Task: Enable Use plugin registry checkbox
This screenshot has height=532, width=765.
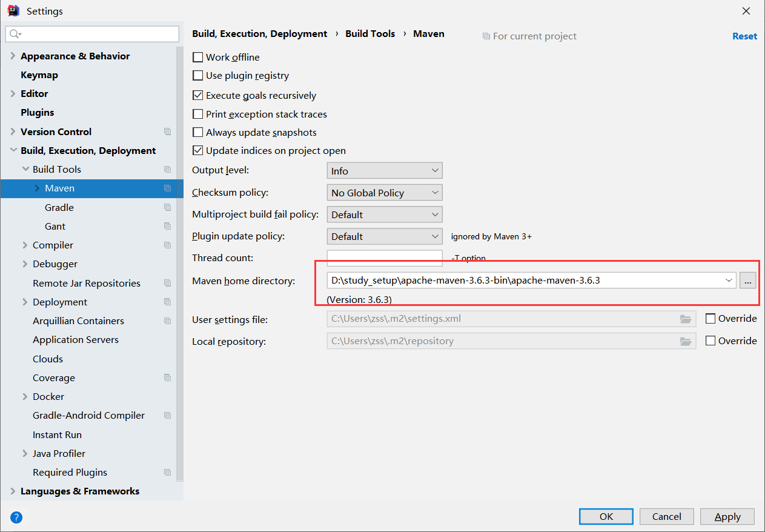Action: tap(197, 76)
